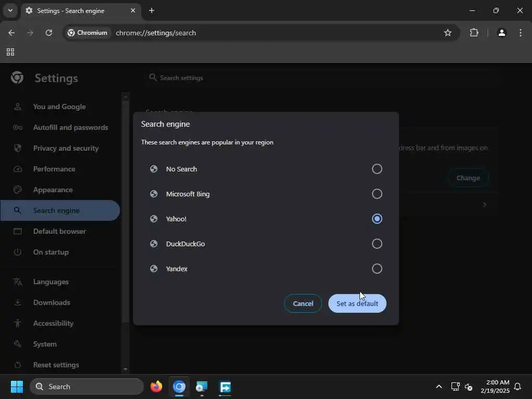Image resolution: width=532 pixels, height=399 pixels.
Task: Click the DuckDuckGo label text
Action: coord(185,244)
